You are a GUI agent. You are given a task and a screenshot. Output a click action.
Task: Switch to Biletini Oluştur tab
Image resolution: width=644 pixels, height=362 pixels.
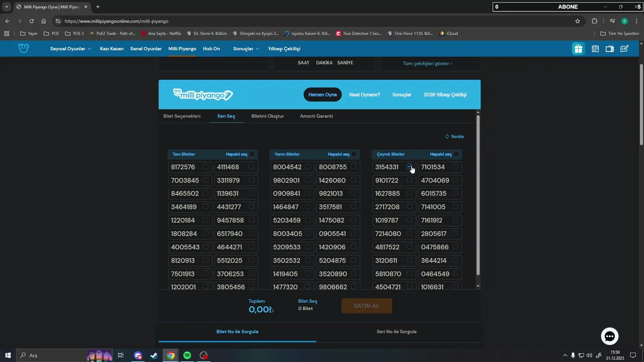268,116
